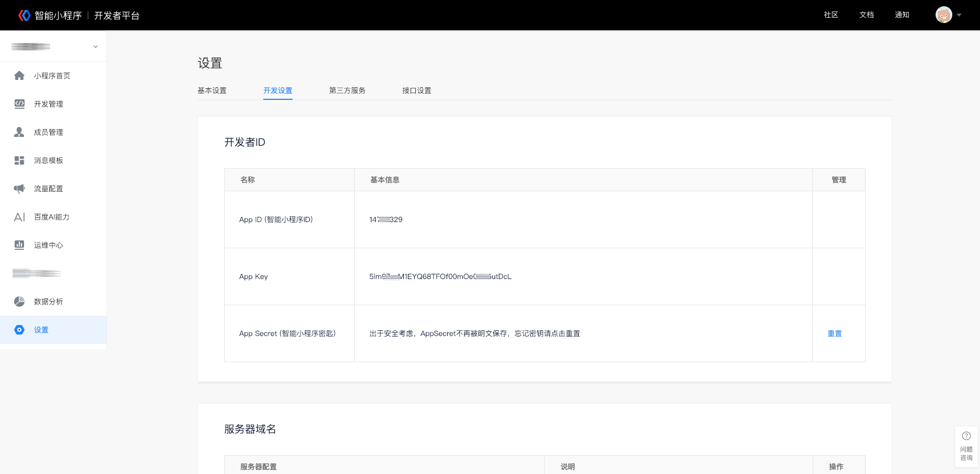The image size is (980, 474).
Task: Open 开发管理 code icon in sidebar
Action: tap(19, 104)
